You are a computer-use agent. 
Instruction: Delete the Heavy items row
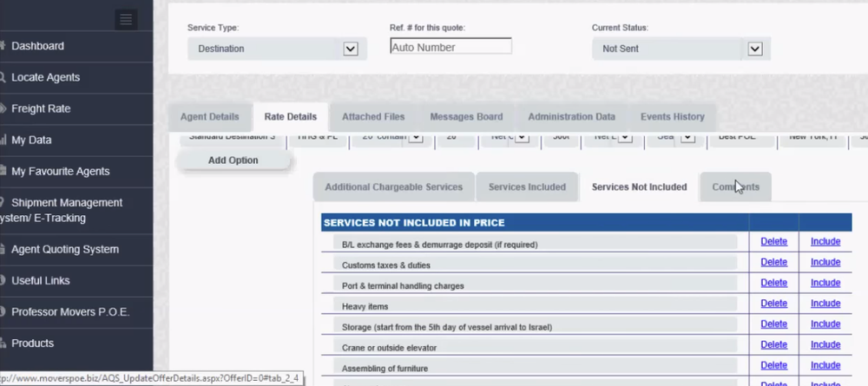tap(774, 303)
